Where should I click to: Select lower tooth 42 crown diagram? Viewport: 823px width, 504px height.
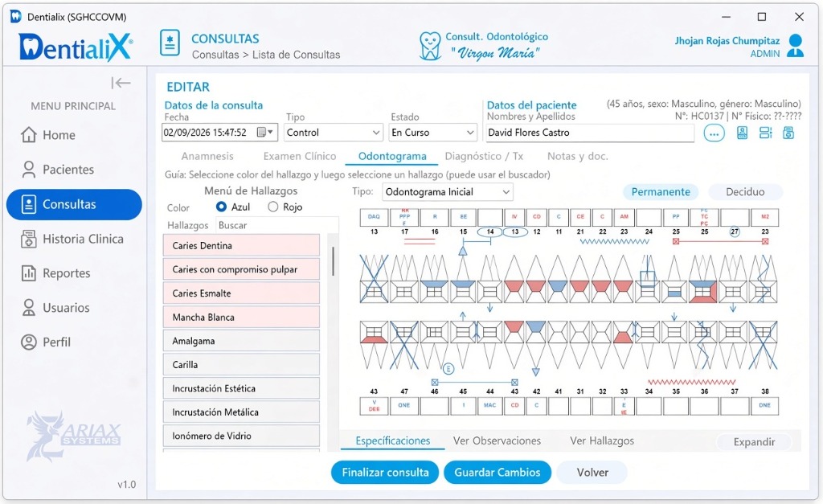(536, 332)
